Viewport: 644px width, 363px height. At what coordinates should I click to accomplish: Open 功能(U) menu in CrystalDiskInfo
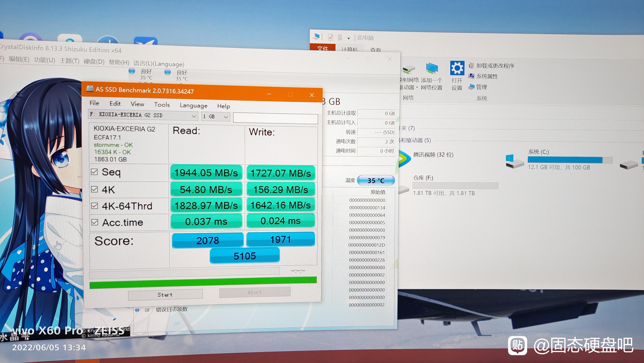(44, 60)
